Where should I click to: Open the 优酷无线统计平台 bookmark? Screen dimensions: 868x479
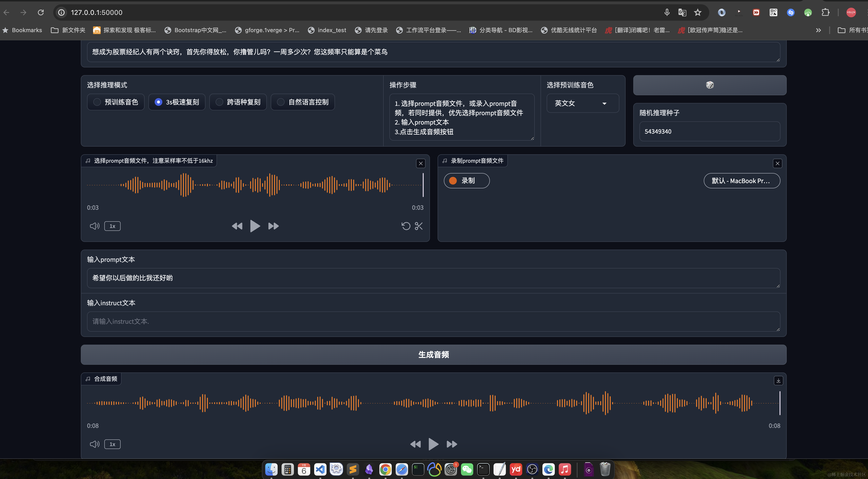point(569,30)
